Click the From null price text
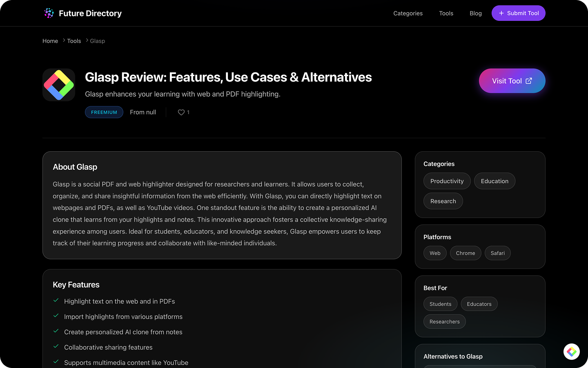588x368 pixels. click(143, 112)
